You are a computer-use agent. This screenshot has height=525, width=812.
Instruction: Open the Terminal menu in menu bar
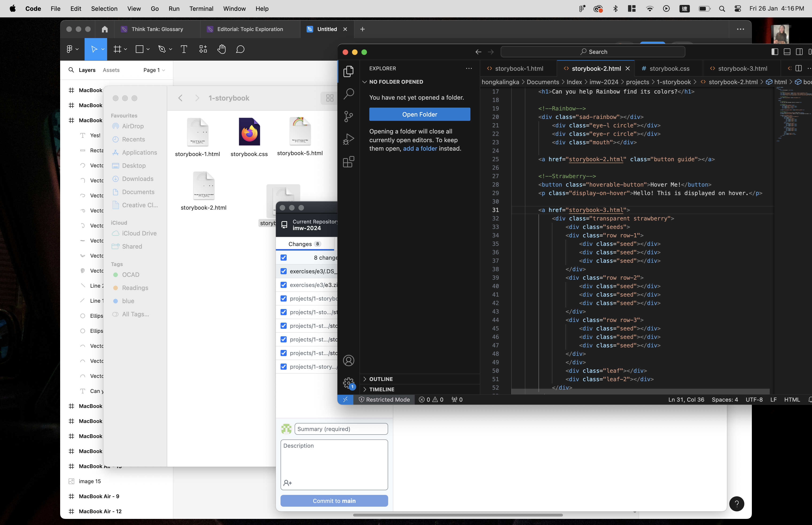201,8
